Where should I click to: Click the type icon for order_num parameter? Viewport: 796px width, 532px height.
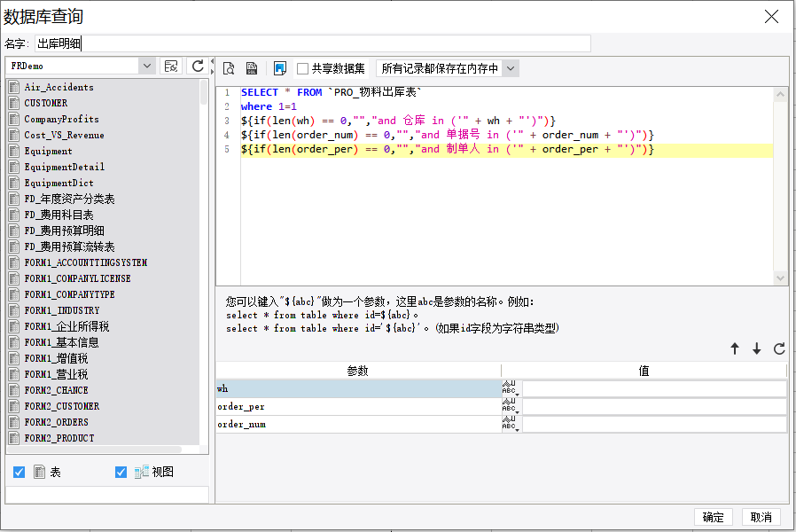click(x=511, y=424)
